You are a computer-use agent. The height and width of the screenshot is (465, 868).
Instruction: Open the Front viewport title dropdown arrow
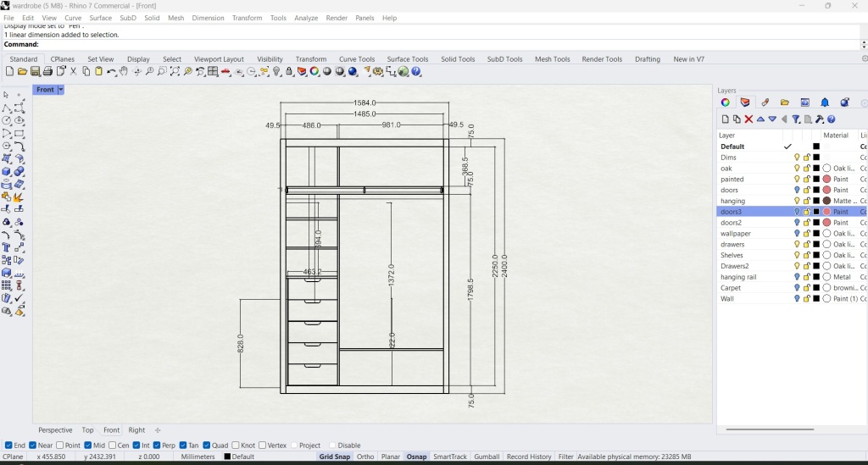[x=61, y=90]
